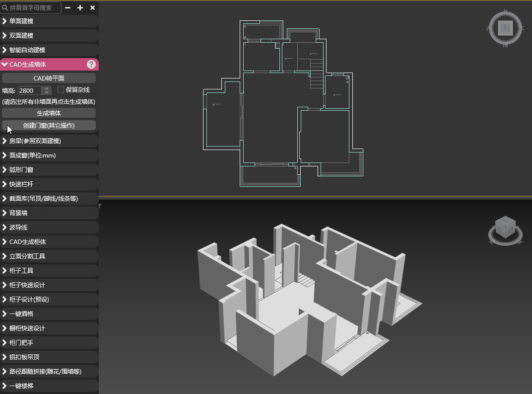Click the top view cube face
The height and width of the screenshot is (394, 532).
[505, 28]
